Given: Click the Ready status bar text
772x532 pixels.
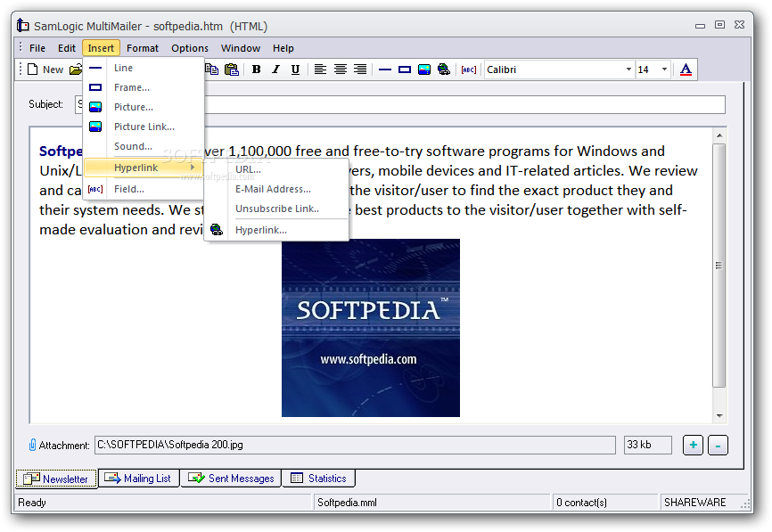Looking at the screenshot, I should 32,503.
